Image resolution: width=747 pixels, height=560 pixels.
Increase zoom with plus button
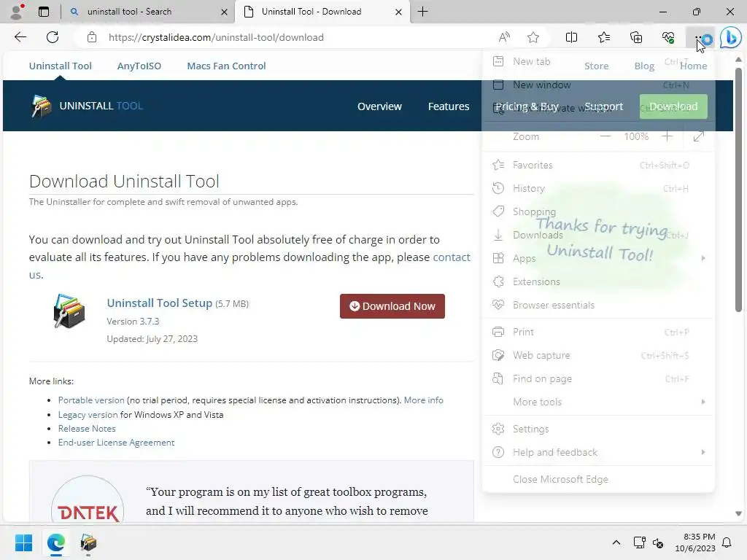pos(667,136)
